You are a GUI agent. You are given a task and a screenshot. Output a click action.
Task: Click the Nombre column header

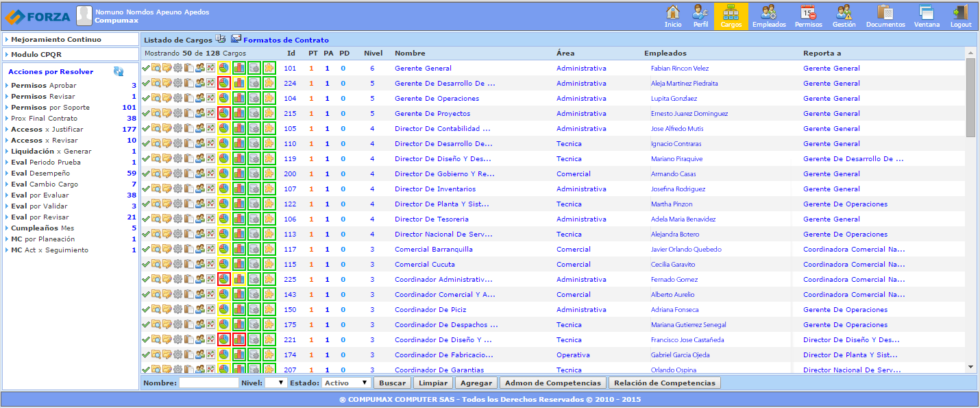tap(410, 53)
